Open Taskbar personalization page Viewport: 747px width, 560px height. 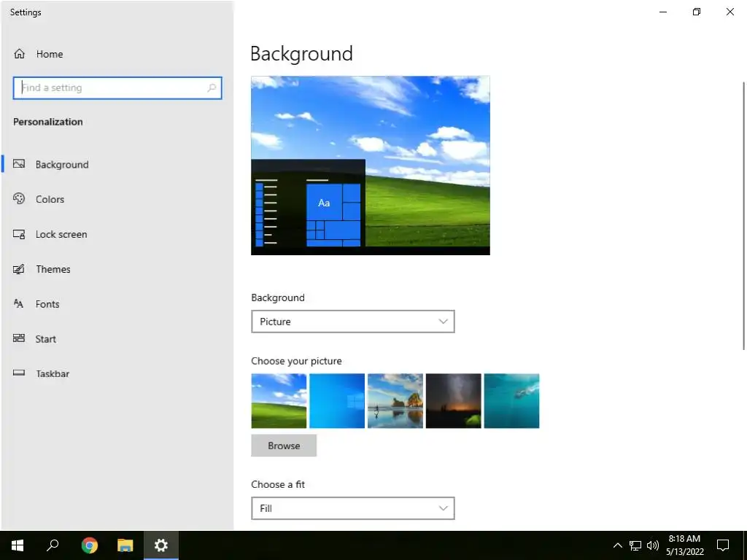point(117,373)
